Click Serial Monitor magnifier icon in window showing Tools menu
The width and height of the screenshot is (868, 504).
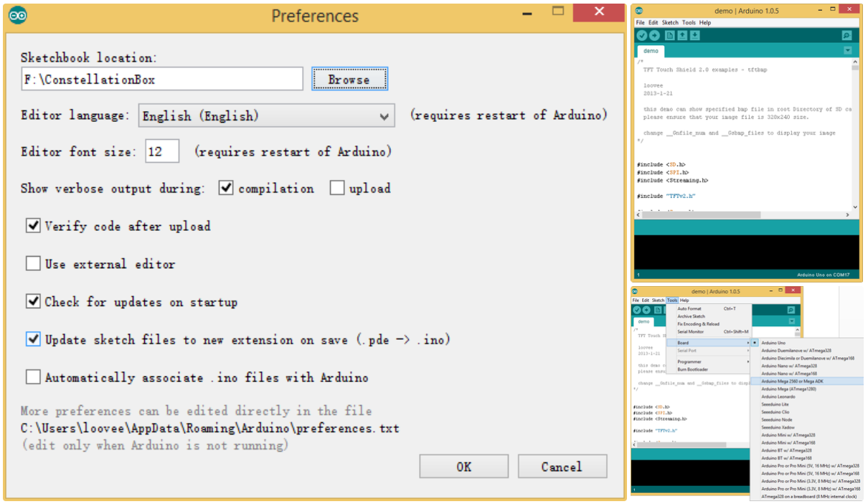click(791, 310)
